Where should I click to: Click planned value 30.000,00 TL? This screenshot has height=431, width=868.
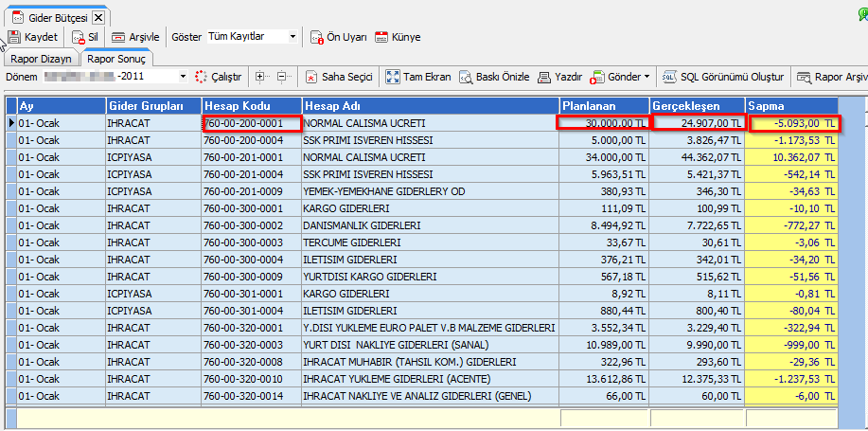[604, 123]
